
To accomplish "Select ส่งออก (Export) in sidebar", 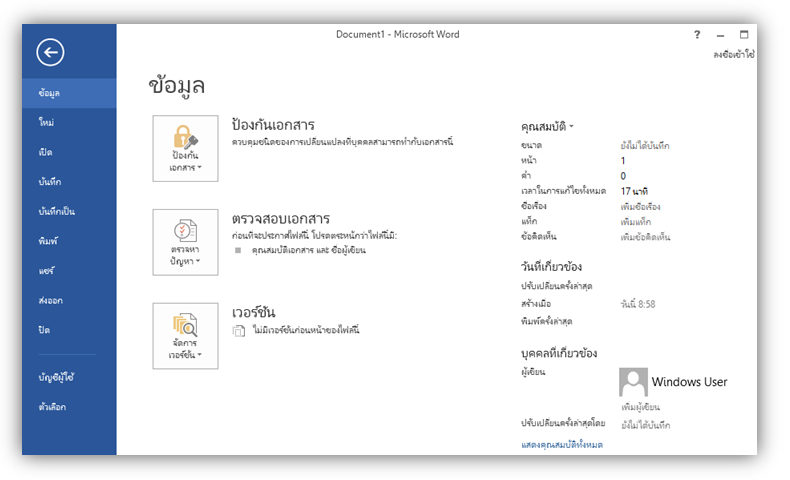I will tap(69, 301).
